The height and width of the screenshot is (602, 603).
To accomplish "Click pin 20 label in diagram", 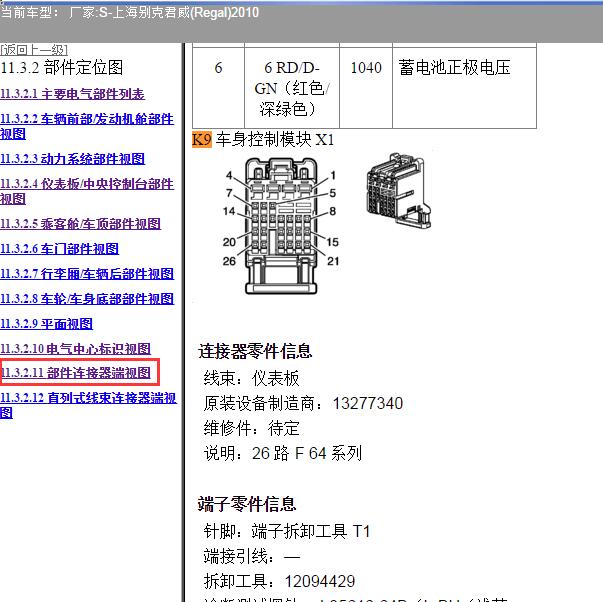I will [x=229, y=242].
